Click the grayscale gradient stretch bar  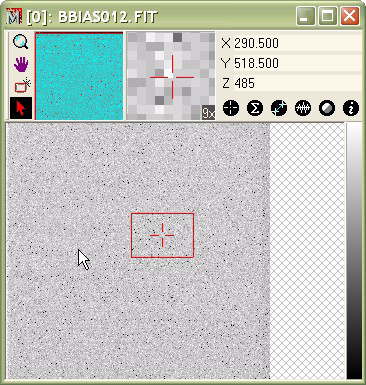click(354, 251)
